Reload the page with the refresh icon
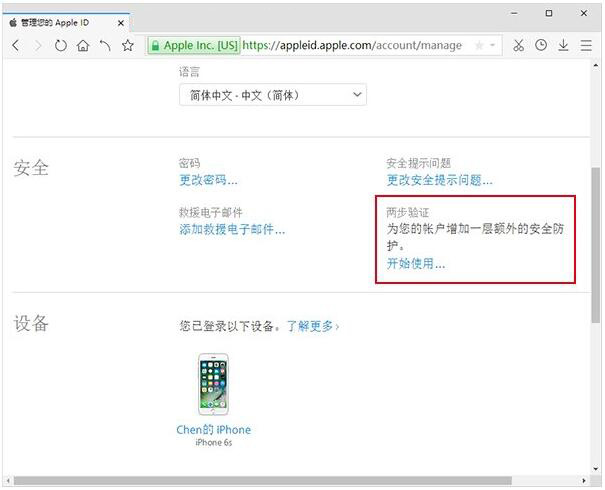 point(61,46)
